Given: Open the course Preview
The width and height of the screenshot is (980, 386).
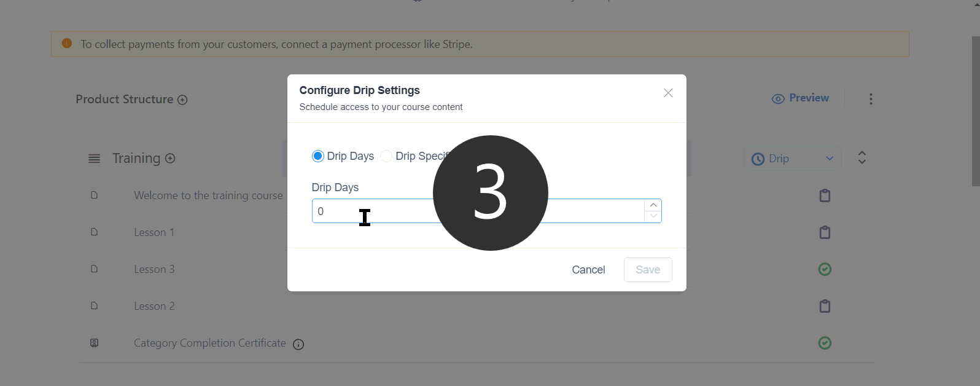Looking at the screenshot, I should click(x=800, y=98).
